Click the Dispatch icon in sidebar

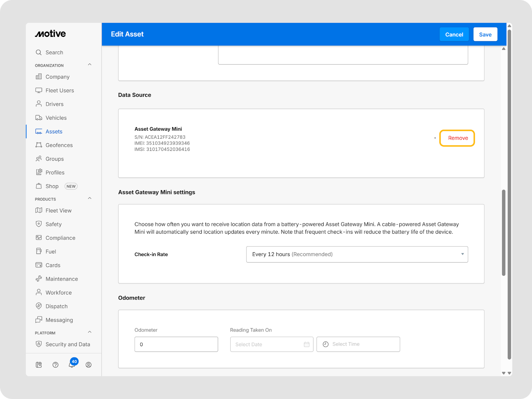pos(39,306)
